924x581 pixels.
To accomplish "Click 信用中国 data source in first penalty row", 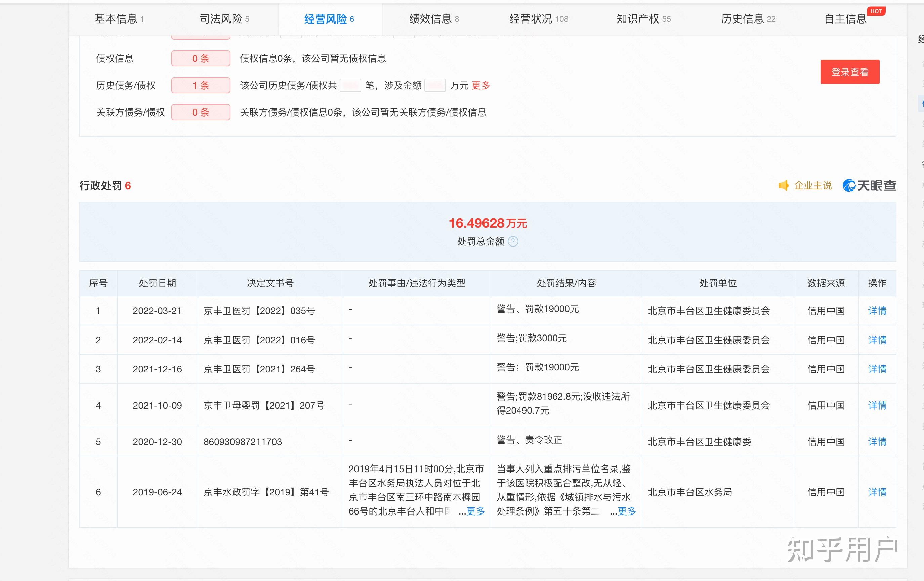I will 826,311.
